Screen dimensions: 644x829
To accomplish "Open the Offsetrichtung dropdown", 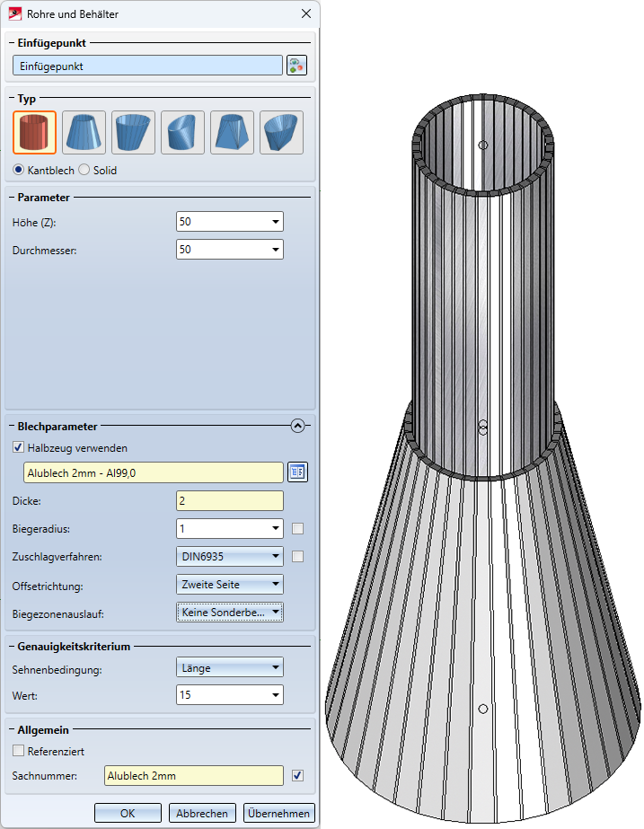I will 229,584.
